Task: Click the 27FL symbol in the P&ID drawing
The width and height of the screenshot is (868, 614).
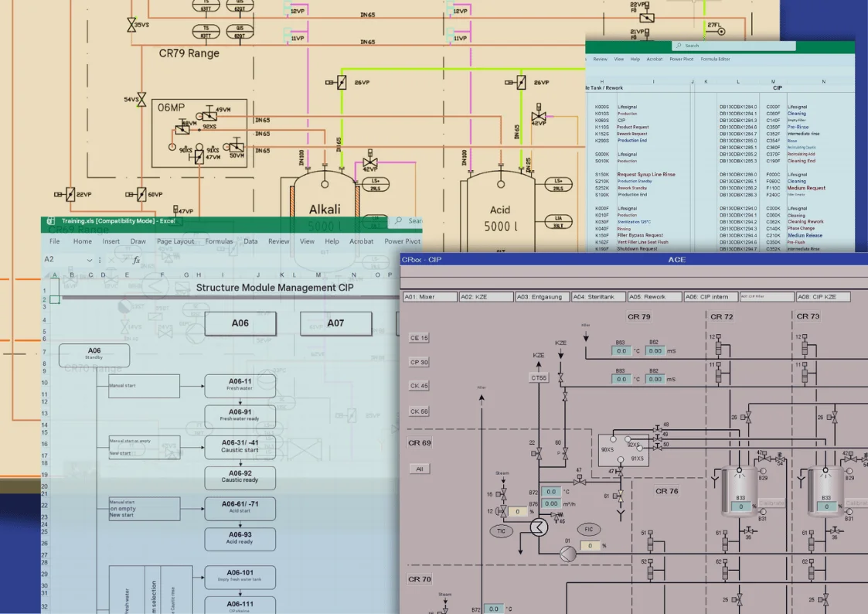Action: point(721,32)
